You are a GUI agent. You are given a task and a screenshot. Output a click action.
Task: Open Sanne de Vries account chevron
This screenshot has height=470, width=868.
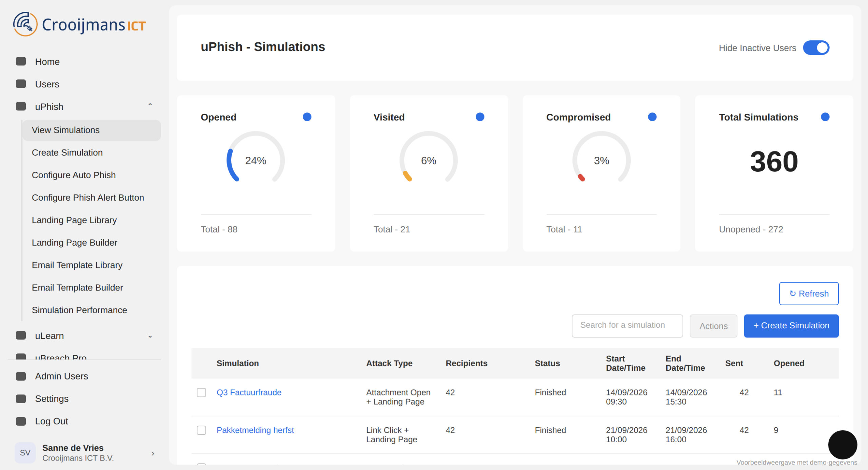pyautogui.click(x=153, y=453)
